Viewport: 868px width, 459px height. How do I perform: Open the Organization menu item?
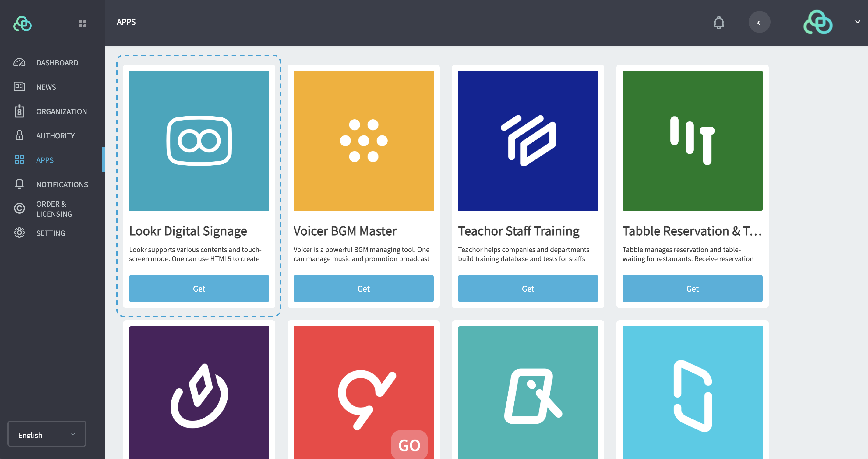pyautogui.click(x=61, y=111)
